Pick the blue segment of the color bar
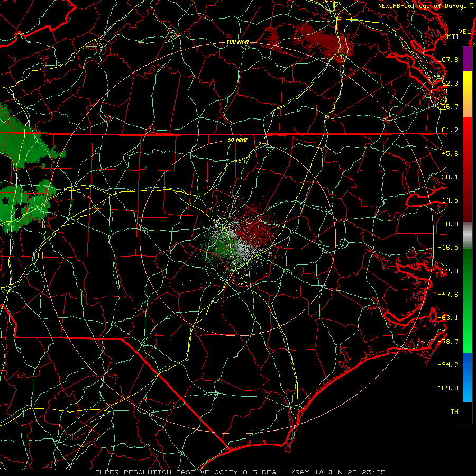This screenshot has height=476, width=476. (467, 377)
